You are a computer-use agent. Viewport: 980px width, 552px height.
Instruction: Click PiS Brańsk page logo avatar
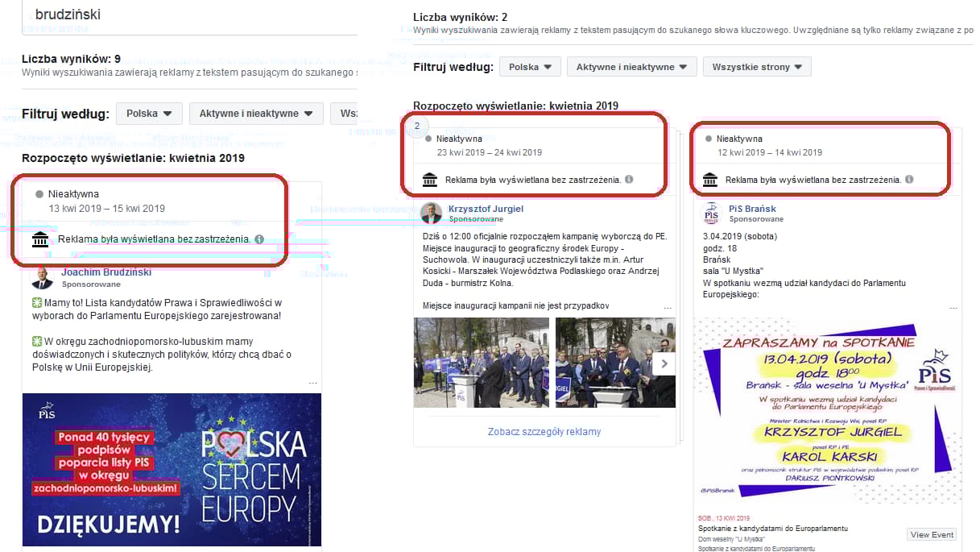tap(711, 213)
